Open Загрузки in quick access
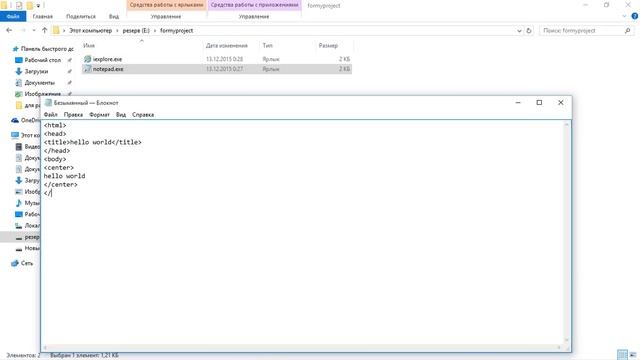640x360 pixels. 36,71
